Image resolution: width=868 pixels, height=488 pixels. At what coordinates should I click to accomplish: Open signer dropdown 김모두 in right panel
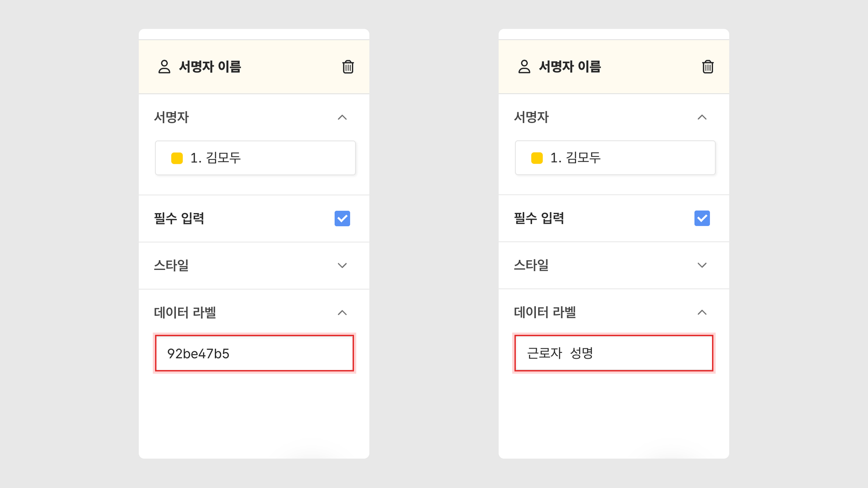point(615,158)
